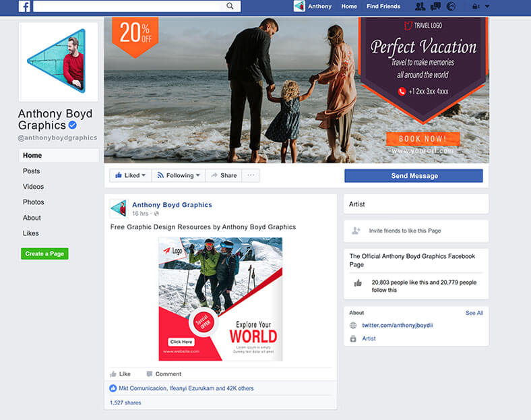Click the green Create a Page button
The width and height of the screenshot is (531, 420).
[x=44, y=253]
